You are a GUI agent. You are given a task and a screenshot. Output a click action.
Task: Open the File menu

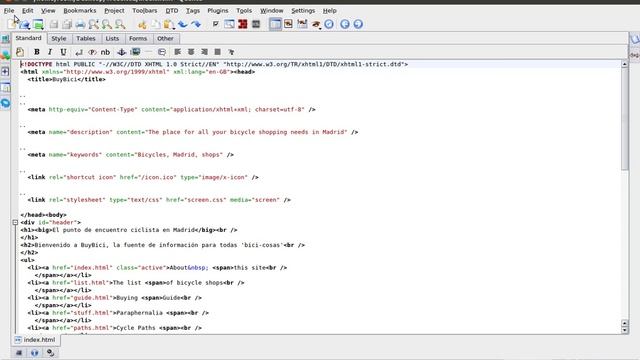click(9, 11)
